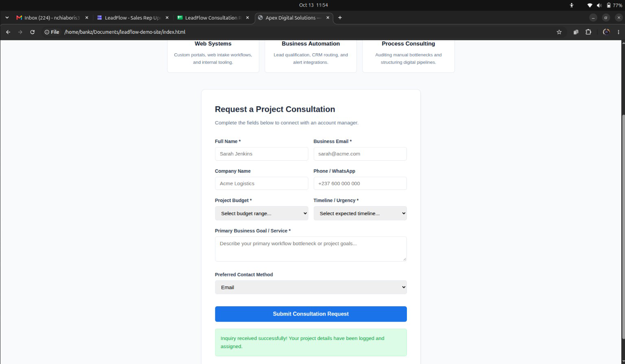625x364 pixels.
Task: Click the Business Automation service card
Action: point(311,56)
